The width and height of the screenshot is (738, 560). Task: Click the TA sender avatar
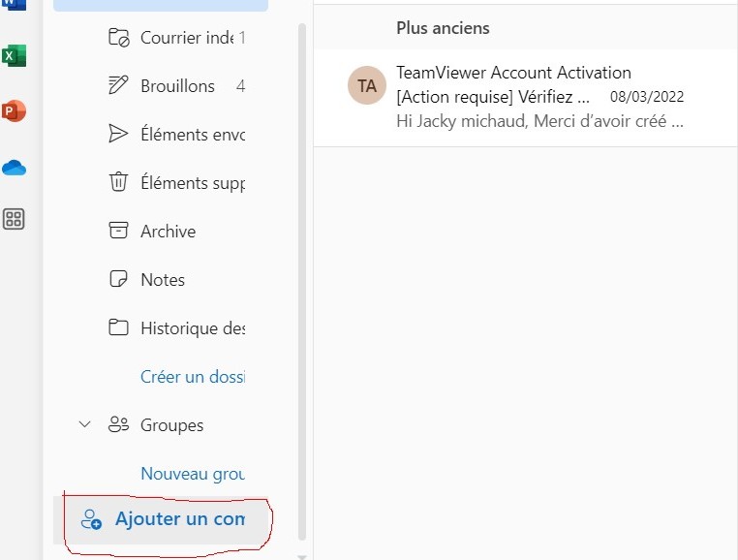(x=367, y=85)
